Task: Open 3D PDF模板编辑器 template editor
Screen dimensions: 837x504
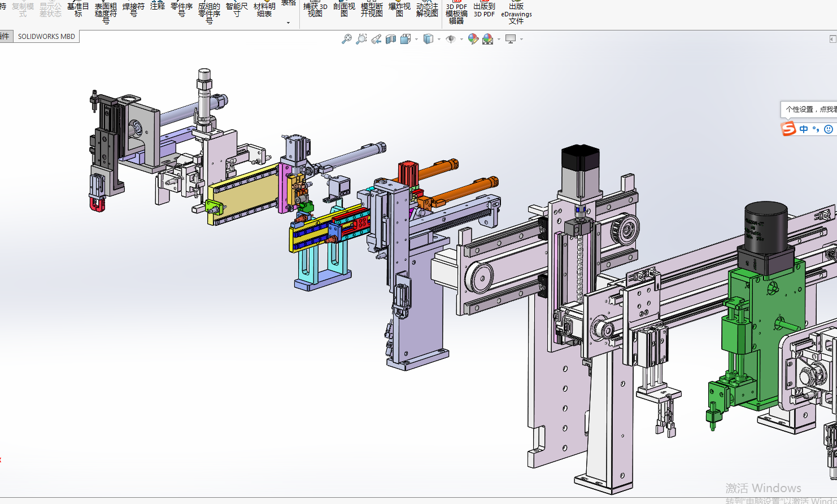Action: (x=456, y=12)
